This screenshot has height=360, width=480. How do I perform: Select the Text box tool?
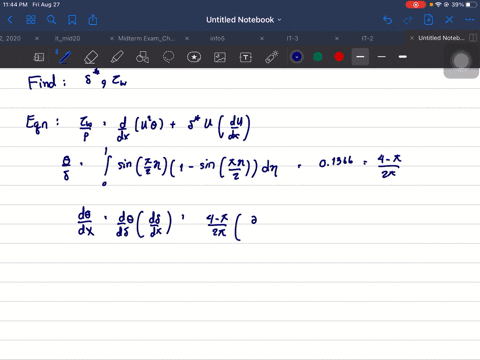246,57
